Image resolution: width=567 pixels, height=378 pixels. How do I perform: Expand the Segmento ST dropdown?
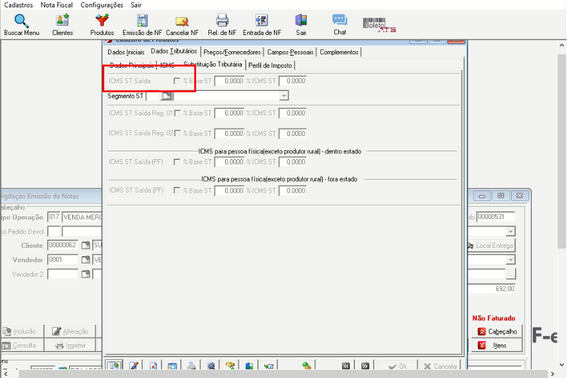point(284,96)
